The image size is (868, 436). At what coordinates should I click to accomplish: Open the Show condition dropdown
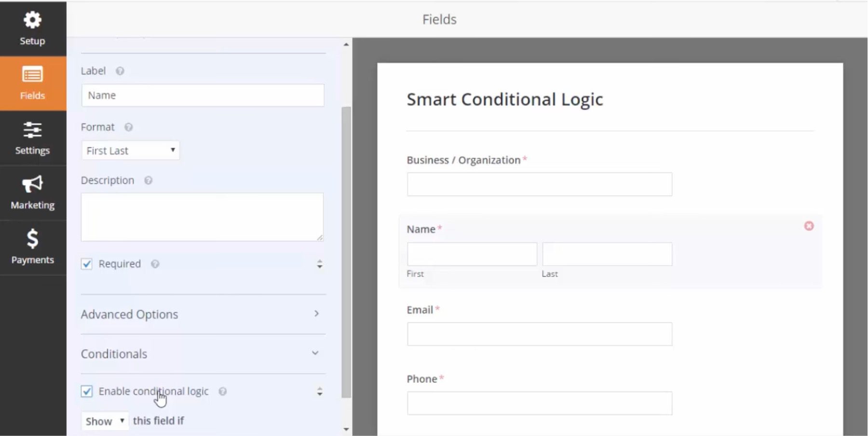point(105,421)
